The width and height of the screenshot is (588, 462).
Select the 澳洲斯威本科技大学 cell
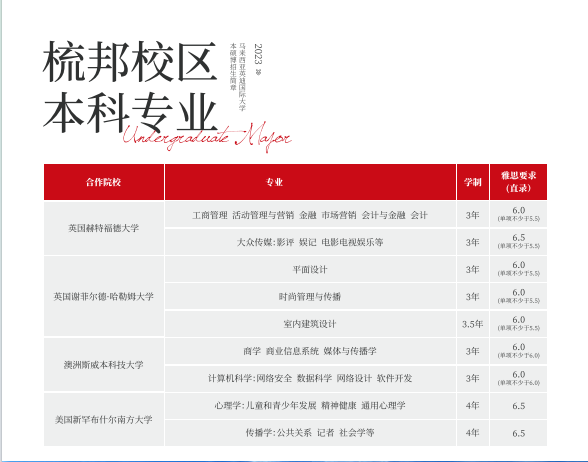(x=104, y=365)
